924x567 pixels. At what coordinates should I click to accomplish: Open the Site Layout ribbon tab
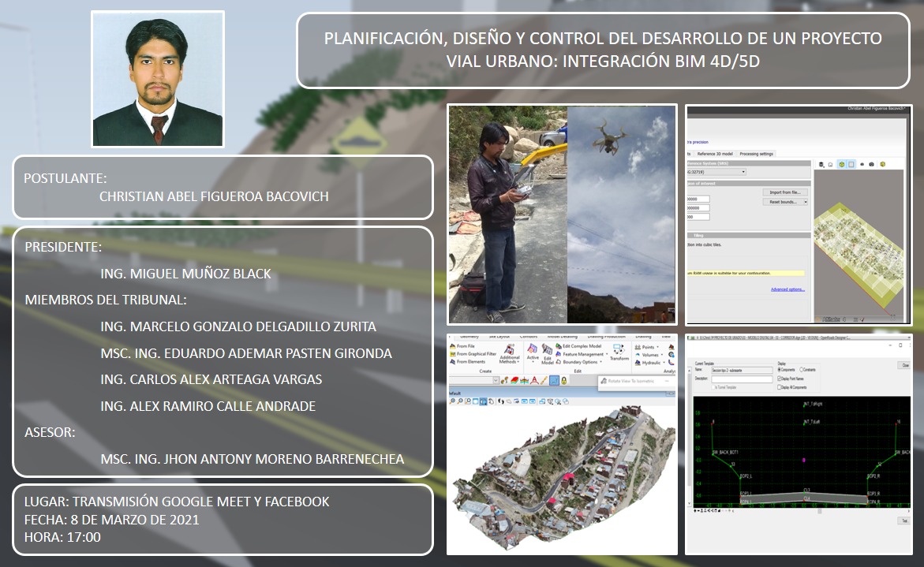tap(499, 337)
